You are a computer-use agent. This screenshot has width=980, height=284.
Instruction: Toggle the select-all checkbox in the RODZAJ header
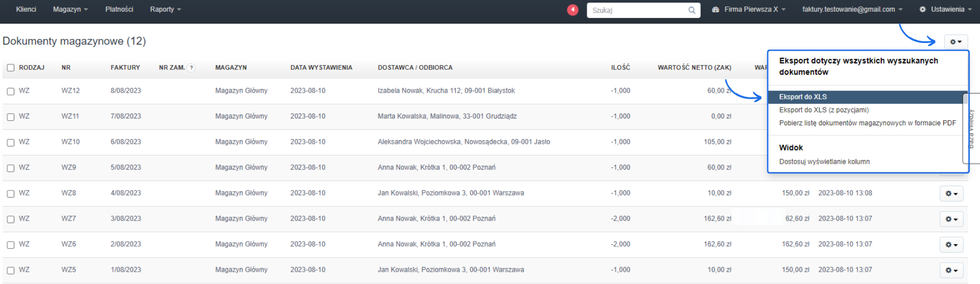click(11, 68)
